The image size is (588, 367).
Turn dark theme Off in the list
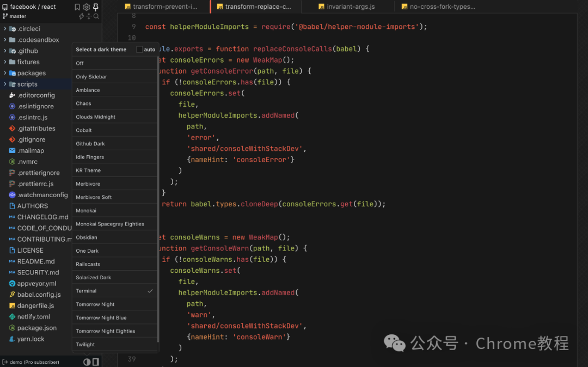point(114,63)
